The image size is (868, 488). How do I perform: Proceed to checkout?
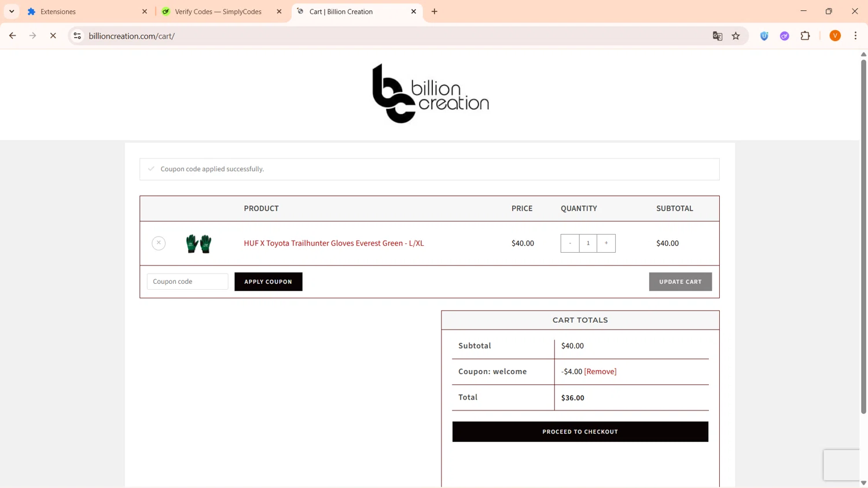click(x=580, y=432)
